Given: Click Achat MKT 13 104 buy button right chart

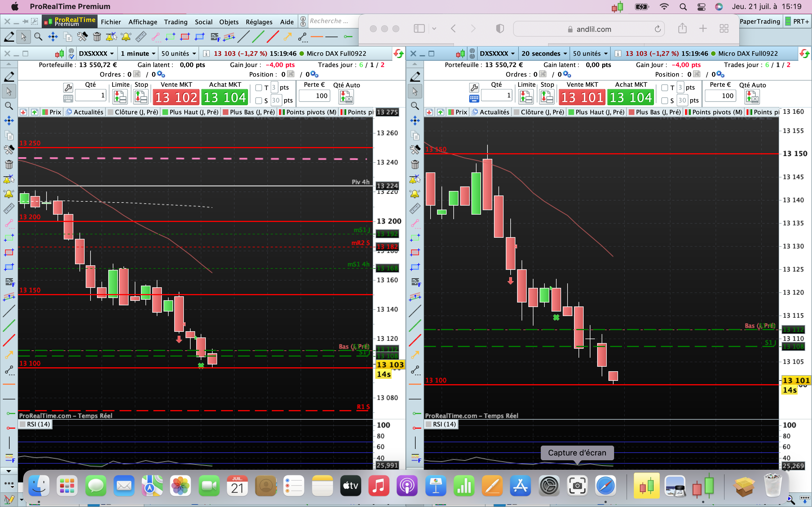Looking at the screenshot, I should tap(630, 97).
